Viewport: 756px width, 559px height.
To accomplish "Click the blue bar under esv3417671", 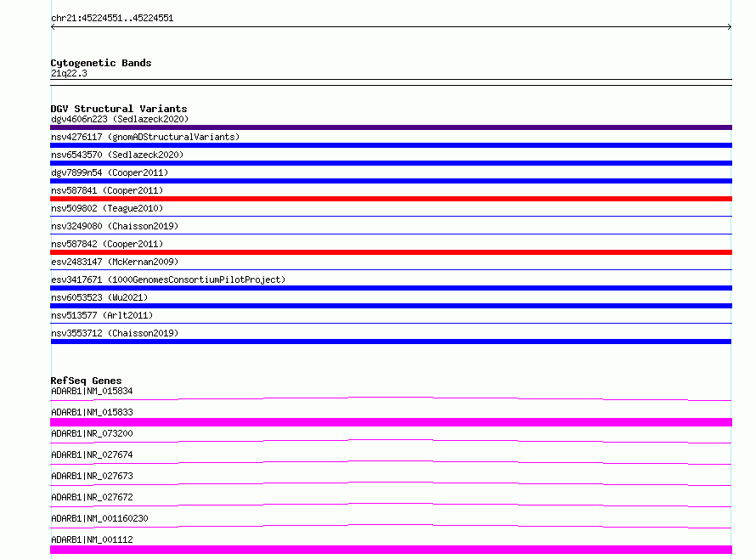I will click(x=391, y=288).
